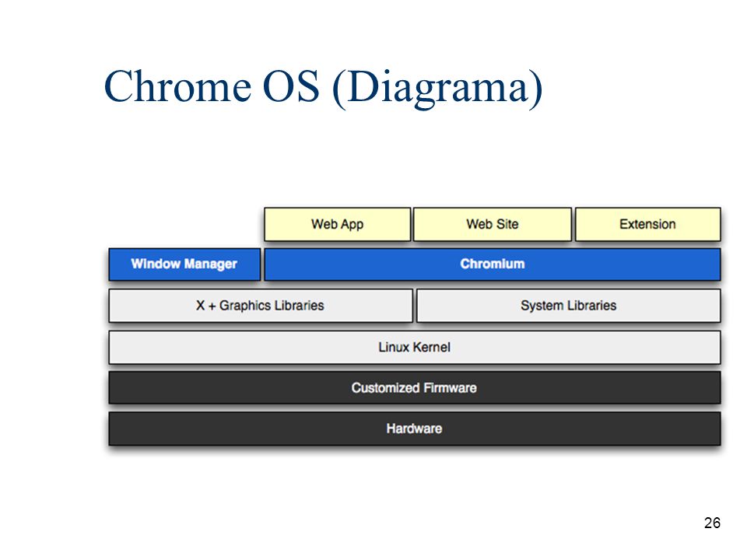Viewport: 747px width, 560px height.
Task: Click the blue "Window Manager" block
Action: (184, 264)
